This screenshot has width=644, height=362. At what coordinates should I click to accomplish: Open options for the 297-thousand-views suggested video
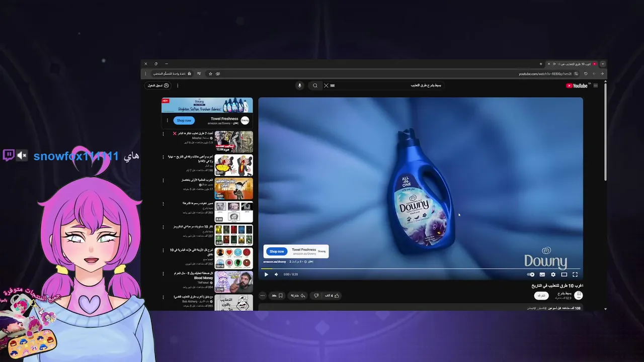pos(163,227)
